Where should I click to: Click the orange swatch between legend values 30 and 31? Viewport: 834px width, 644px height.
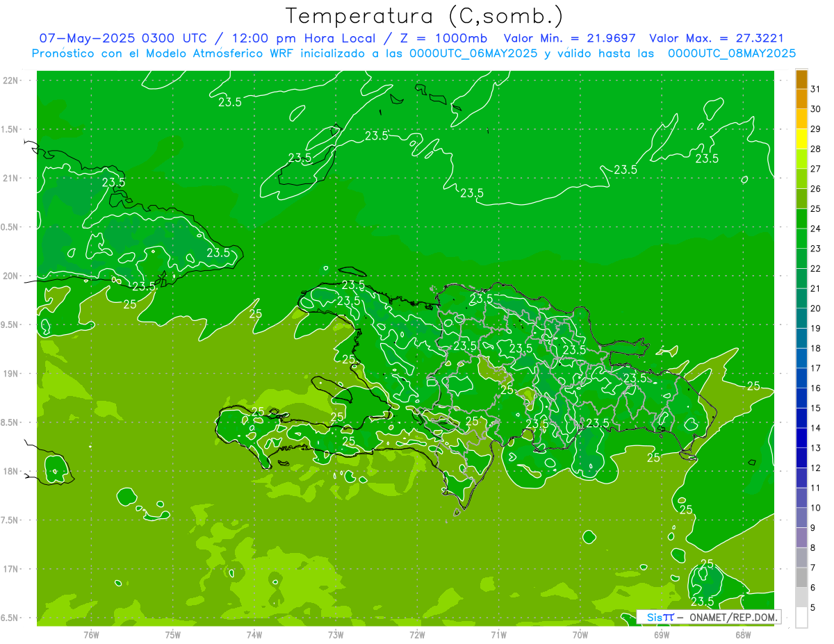[x=801, y=99]
